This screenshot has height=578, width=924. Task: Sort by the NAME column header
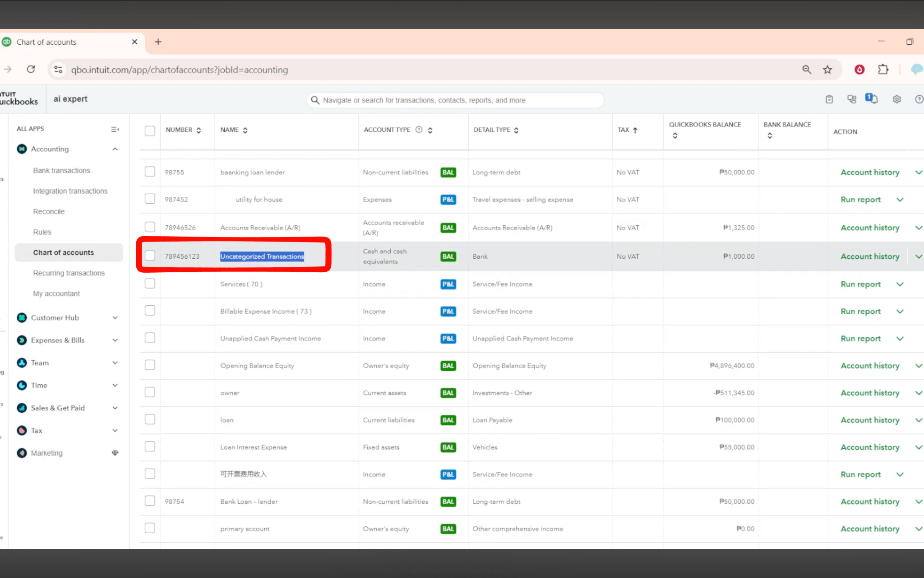(234, 130)
